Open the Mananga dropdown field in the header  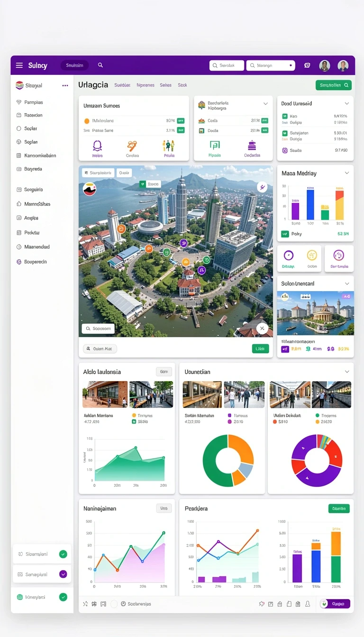pos(271,65)
